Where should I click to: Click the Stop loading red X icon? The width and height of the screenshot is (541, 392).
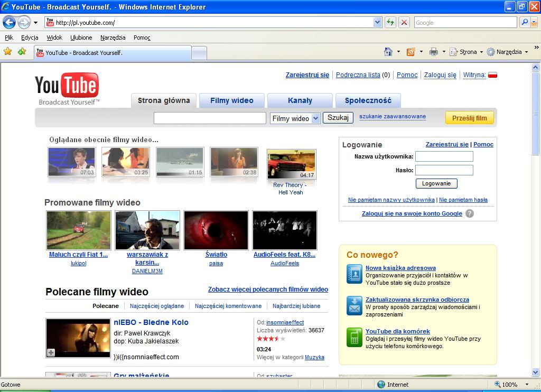404,22
